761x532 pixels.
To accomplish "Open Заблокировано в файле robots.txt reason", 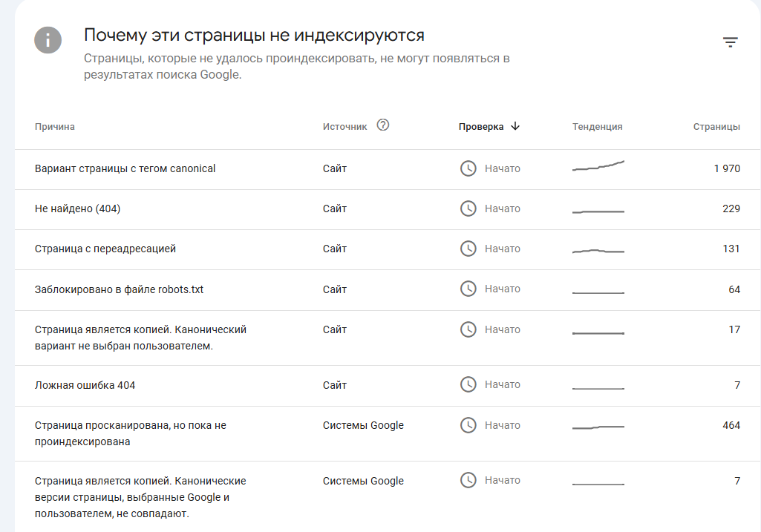I will point(388,290).
